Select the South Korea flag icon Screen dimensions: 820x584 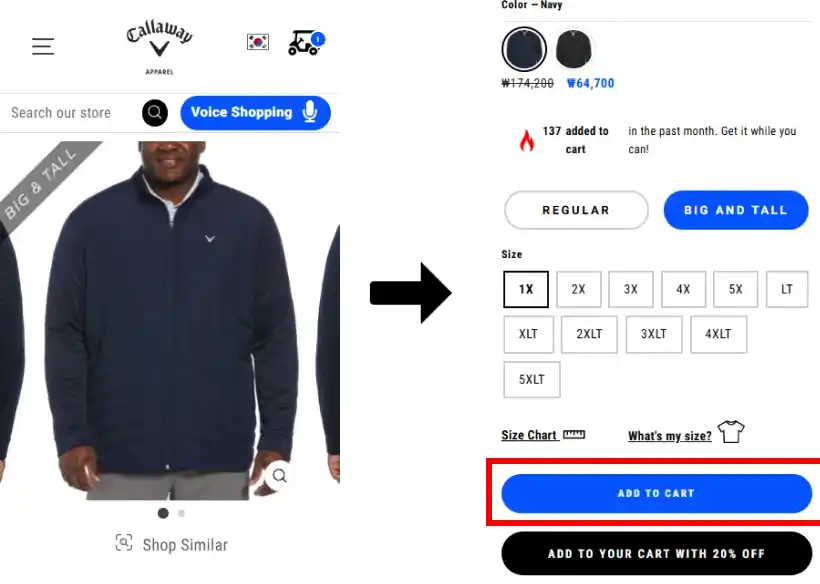(258, 42)
